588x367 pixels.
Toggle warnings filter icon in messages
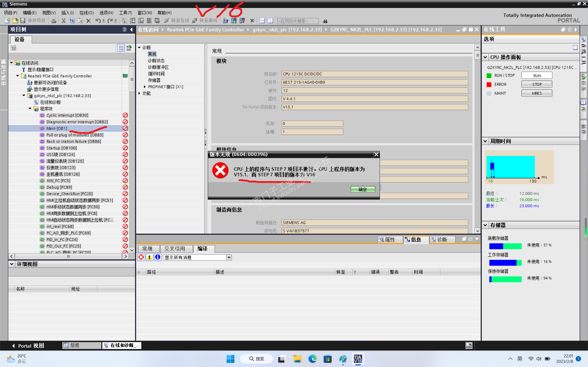pos(150,257)
